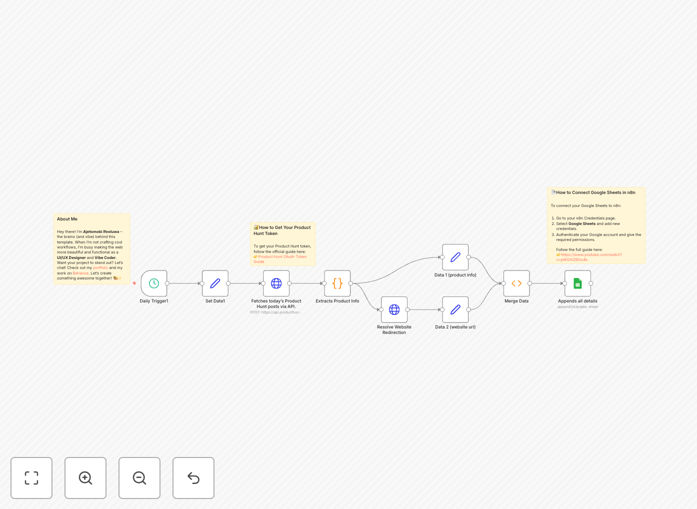Click the 'Resolve Website Redirection' label
697x509 pixels.
tap(394, 329)
